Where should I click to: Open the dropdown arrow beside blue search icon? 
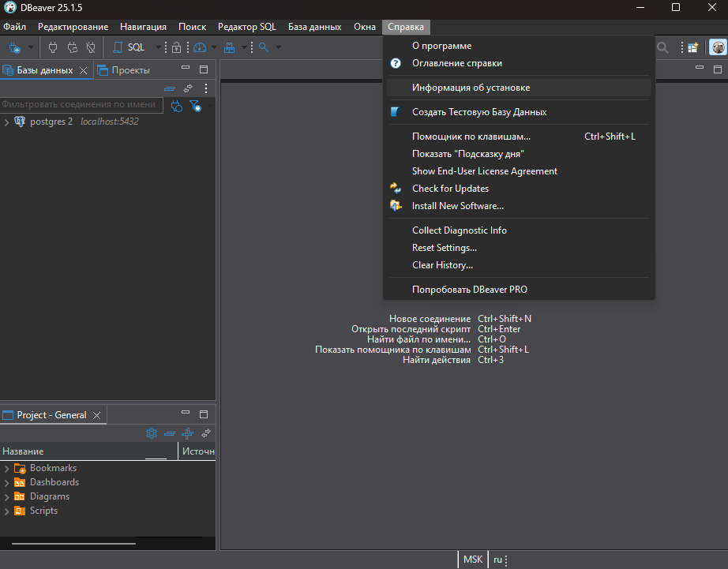tap(278, 47)
